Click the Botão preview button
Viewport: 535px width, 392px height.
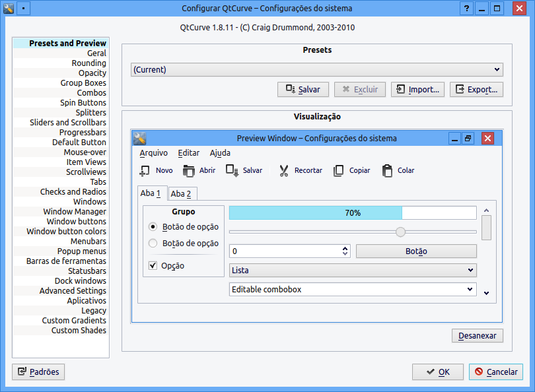coord(416,251)
